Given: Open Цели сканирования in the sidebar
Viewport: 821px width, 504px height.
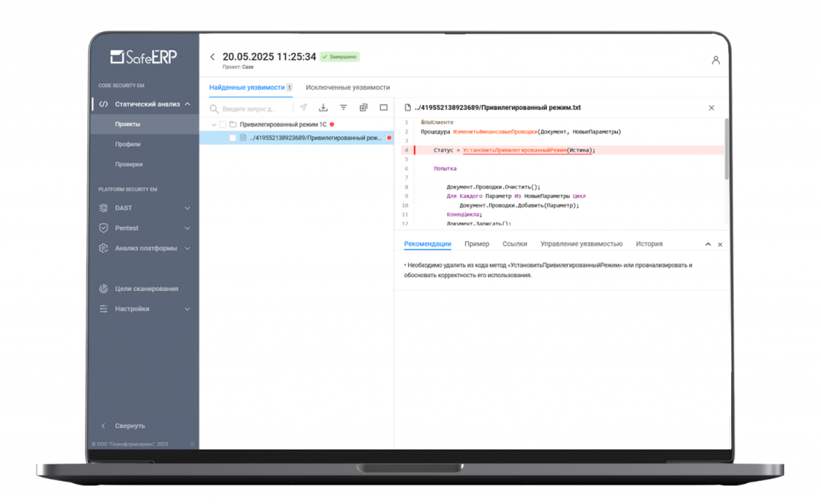Looking at the screenshot, I should [144, 288].
